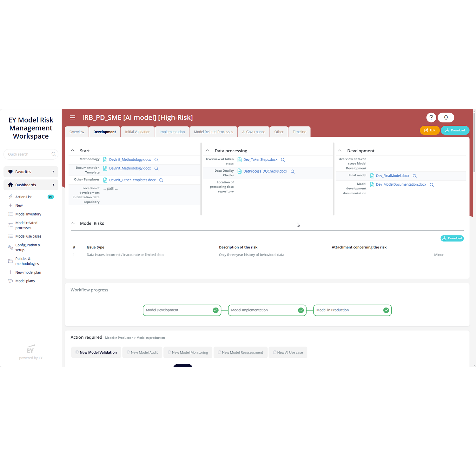Screen dimensions: 476x476
Task: Preview DatProcess_DQChecks.docx with magnifier icon
Action: (293, 172)
